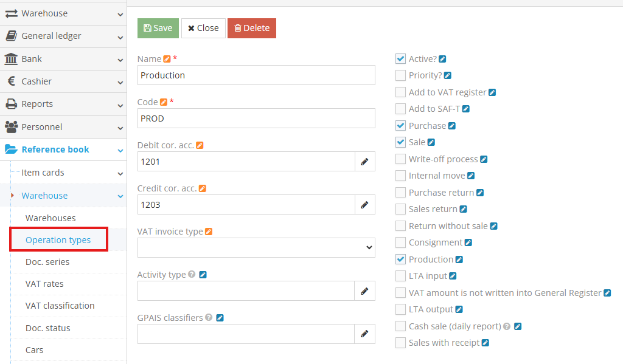
Task: Click into the Code input field
Action: 256,118
